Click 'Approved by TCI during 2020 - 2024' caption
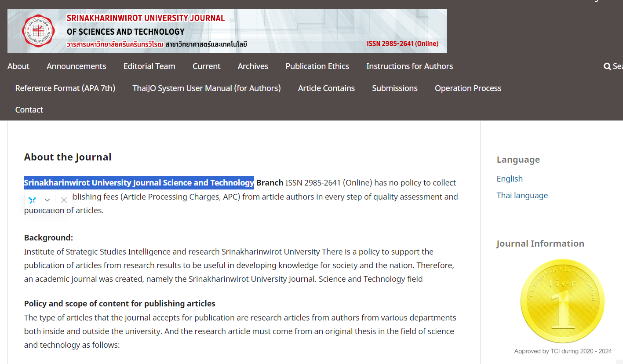 click(563, 351)
